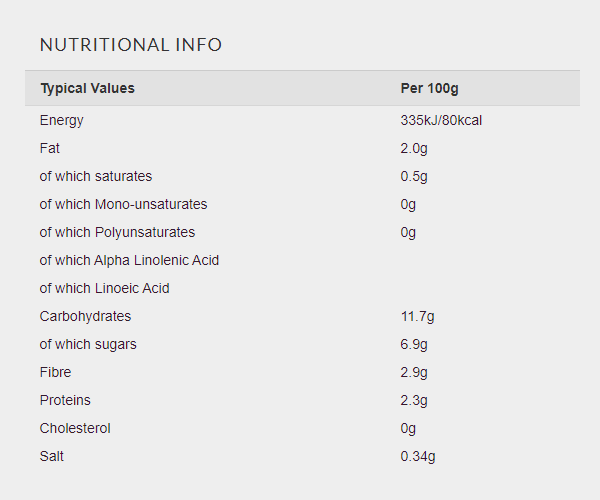Select the Fat row label

click(x=50, y=148)
